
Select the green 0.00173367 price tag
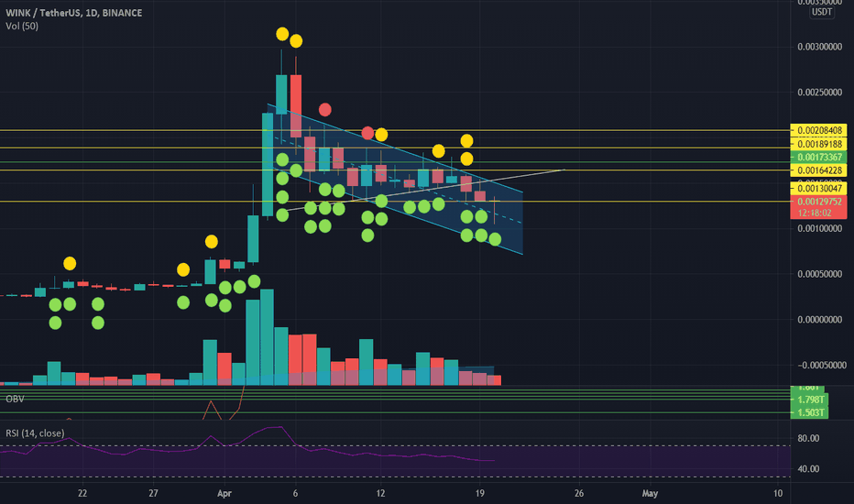(x=818, y=157)
